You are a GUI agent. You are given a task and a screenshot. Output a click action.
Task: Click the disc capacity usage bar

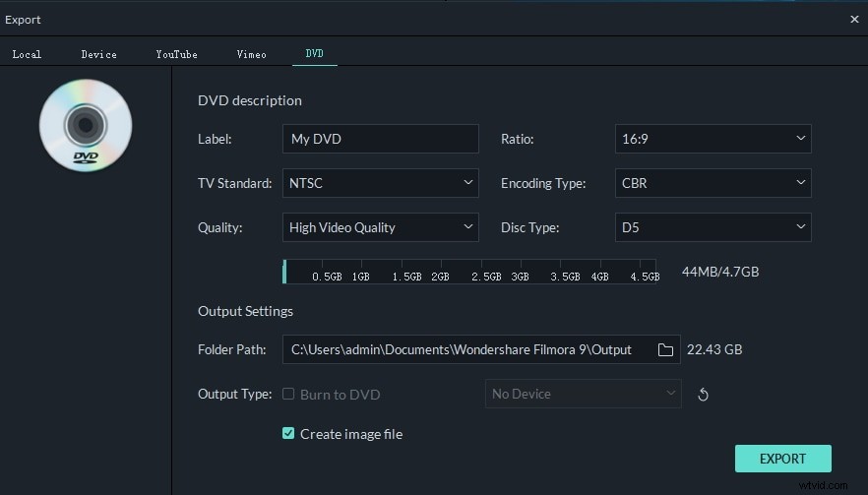[x=469, y=272]
